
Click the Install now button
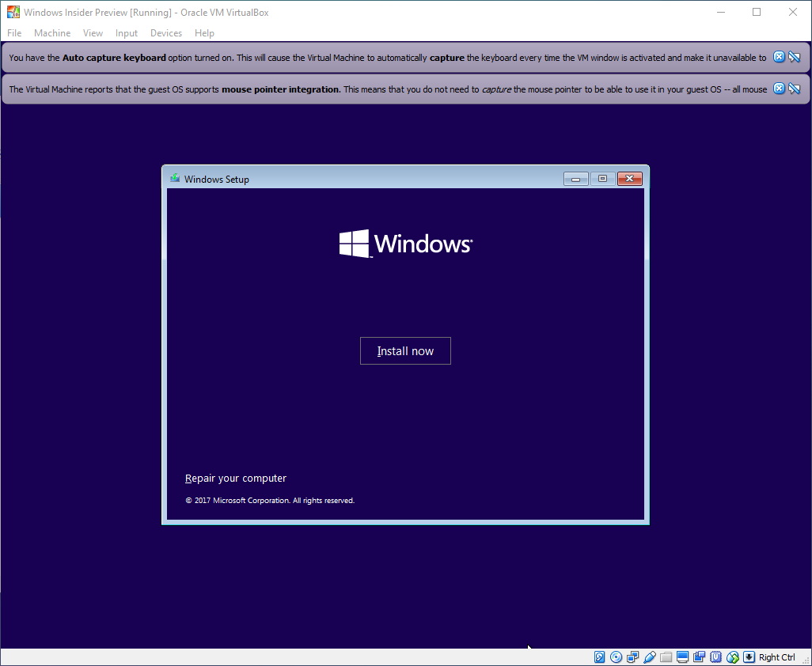[x=405, y=350]
